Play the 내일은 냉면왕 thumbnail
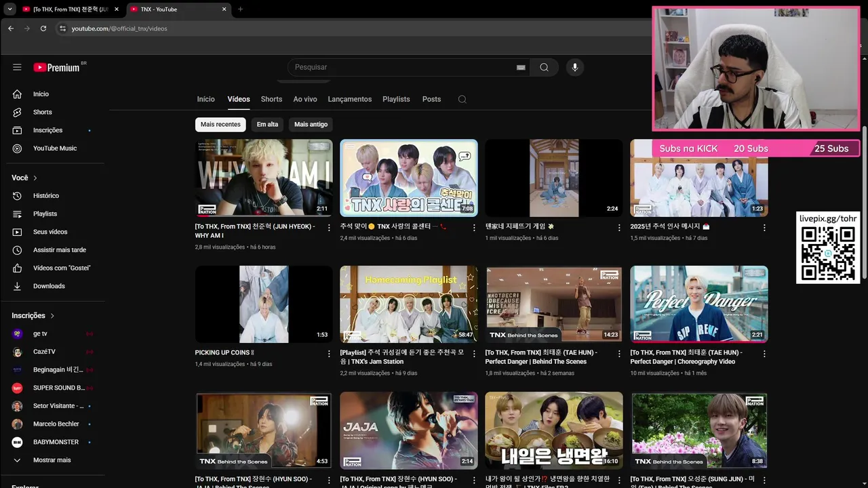This screenshot has height=488, width=868. (x=554, y=430)
